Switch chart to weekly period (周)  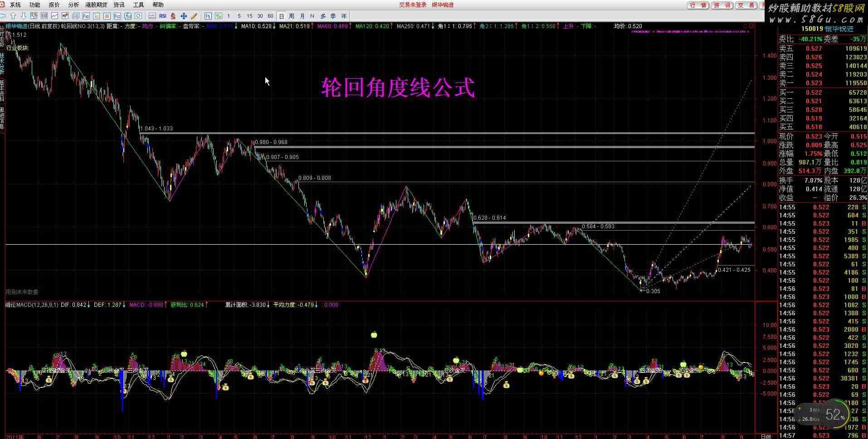pyautogui.click(x=292, y=16)
